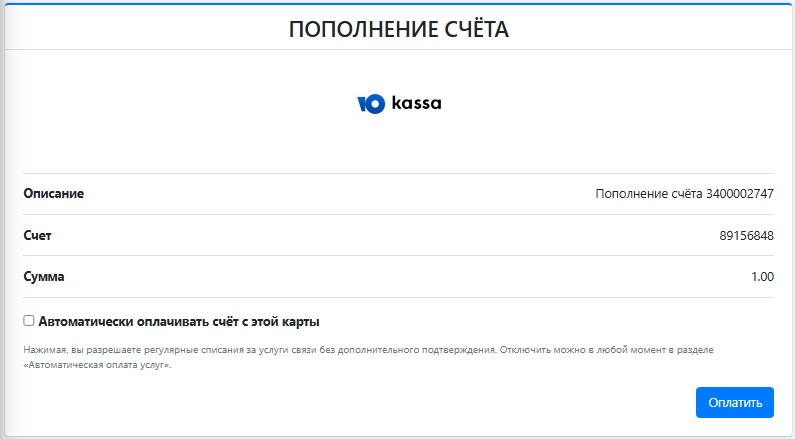Click the account number 89156848

(746, 235)
